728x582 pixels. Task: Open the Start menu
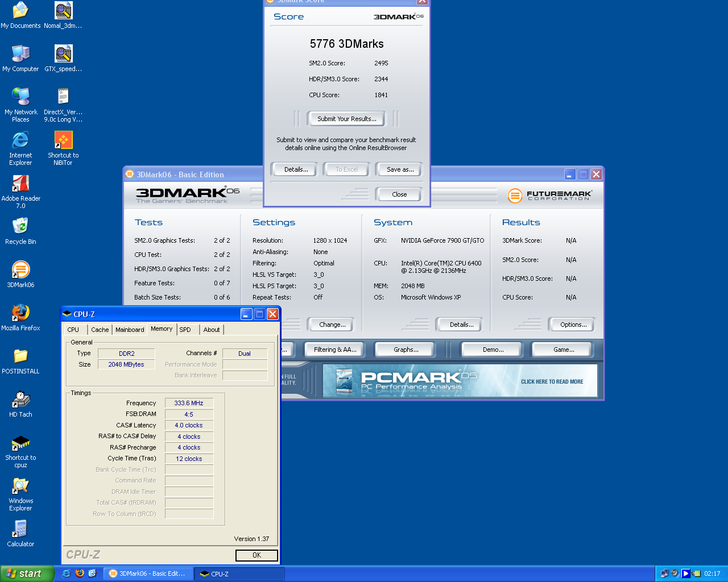click(x=27, y=573)
